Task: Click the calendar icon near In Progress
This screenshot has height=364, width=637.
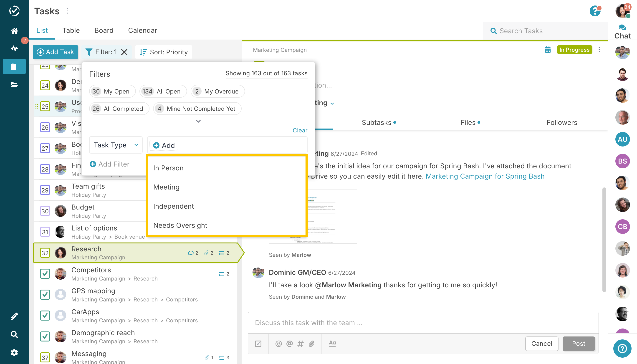Action: click(548, 50)
